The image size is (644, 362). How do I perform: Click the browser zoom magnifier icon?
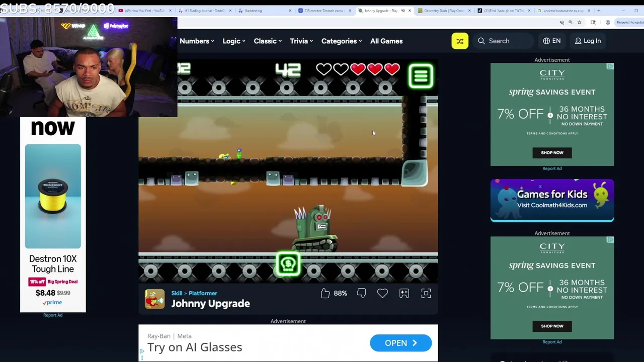[570, 22]
